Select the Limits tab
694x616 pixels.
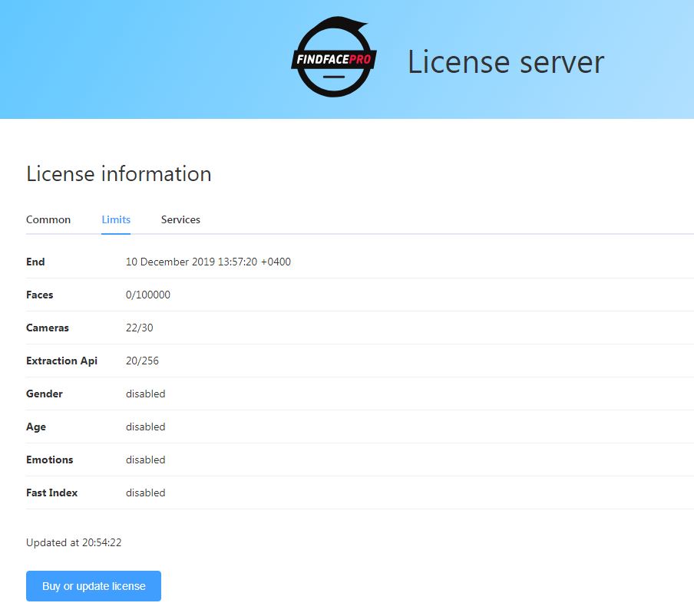[116, 219]
